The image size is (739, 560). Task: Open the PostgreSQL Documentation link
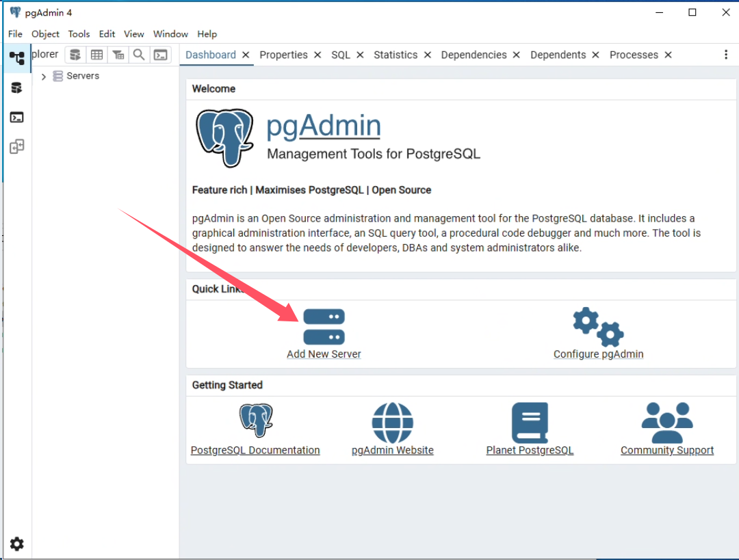255,451
